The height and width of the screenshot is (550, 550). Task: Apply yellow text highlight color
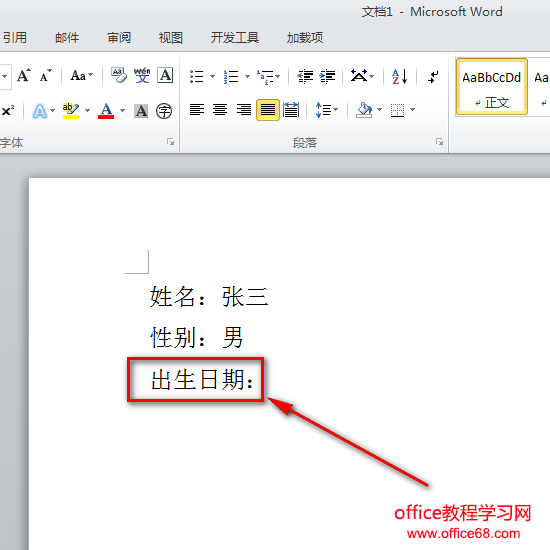coord(71,111)
